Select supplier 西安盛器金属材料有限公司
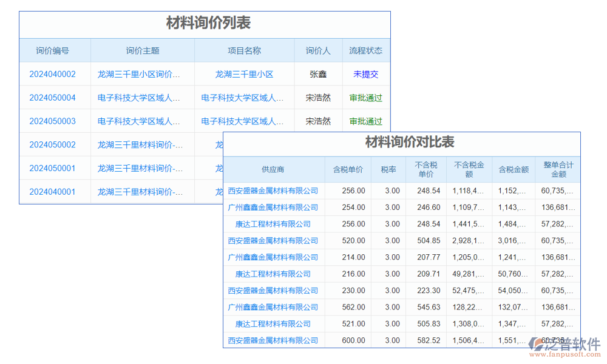This screenshot has width=607, height=364. [x=272, y=190]
